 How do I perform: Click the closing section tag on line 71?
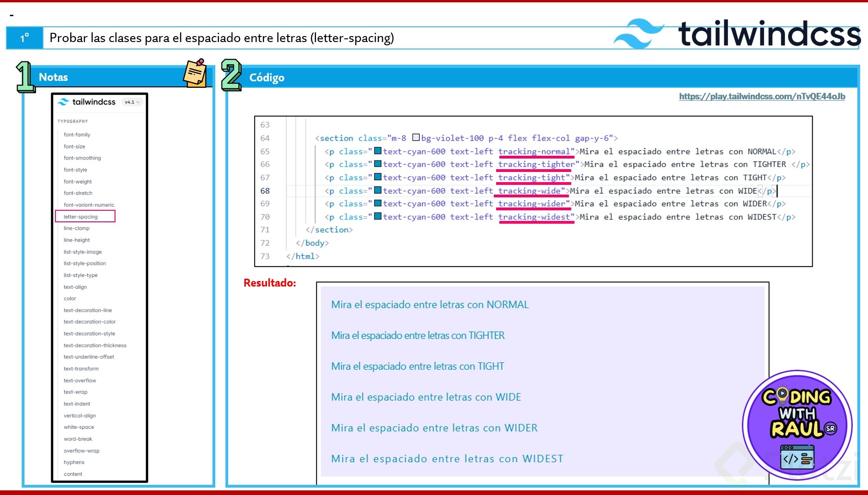[x=329, y=230]
